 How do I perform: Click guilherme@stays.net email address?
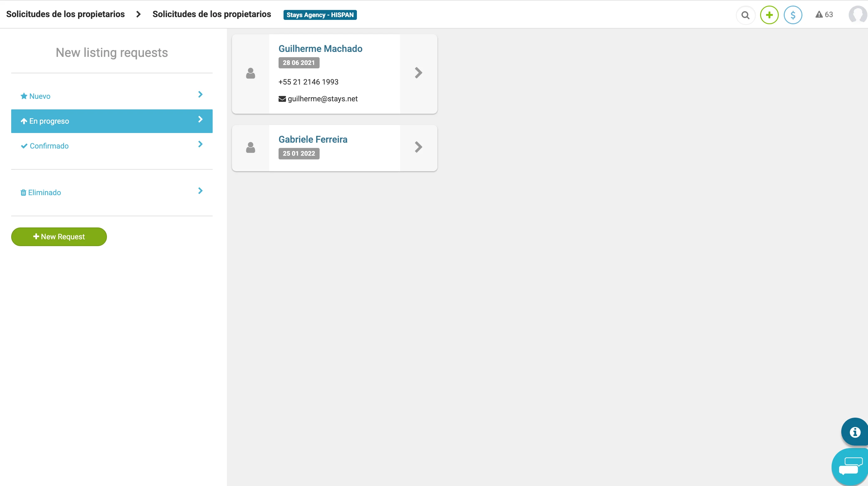[x=322, y=99]
